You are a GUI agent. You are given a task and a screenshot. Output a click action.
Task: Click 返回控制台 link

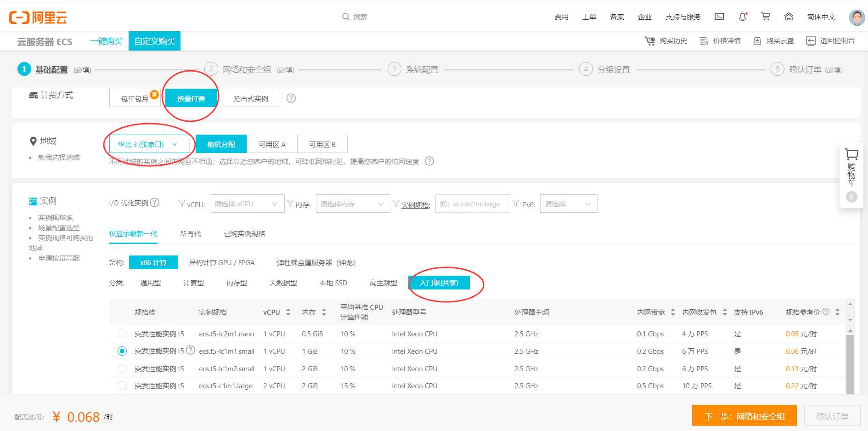point(830,41)
